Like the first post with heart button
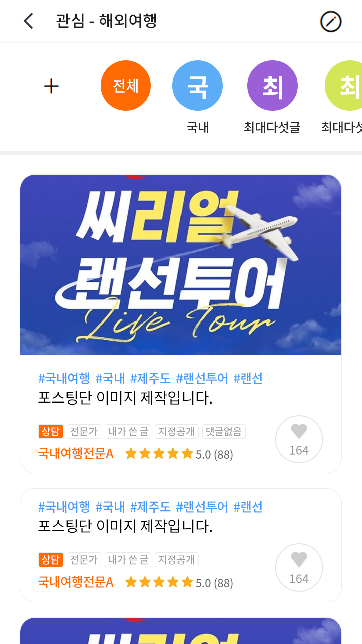 299,439
